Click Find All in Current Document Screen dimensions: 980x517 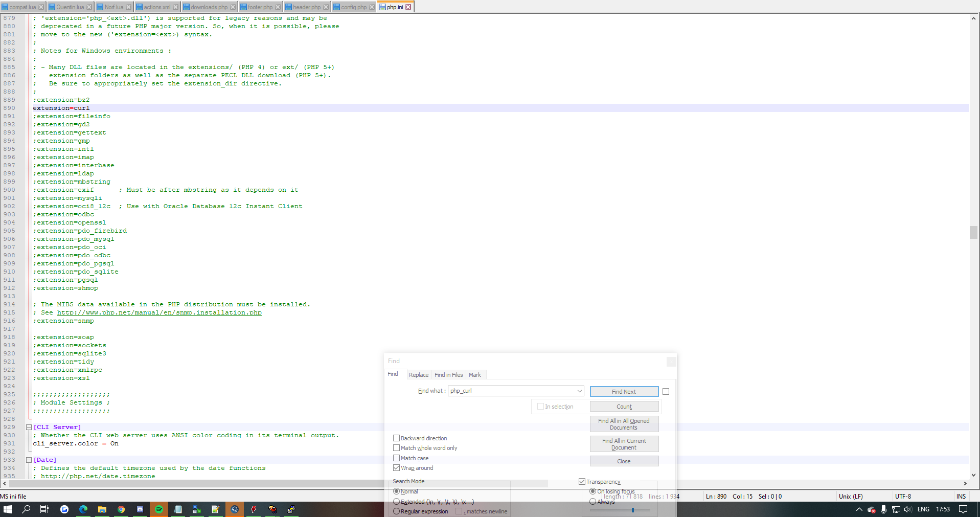[x=624, y=444]
